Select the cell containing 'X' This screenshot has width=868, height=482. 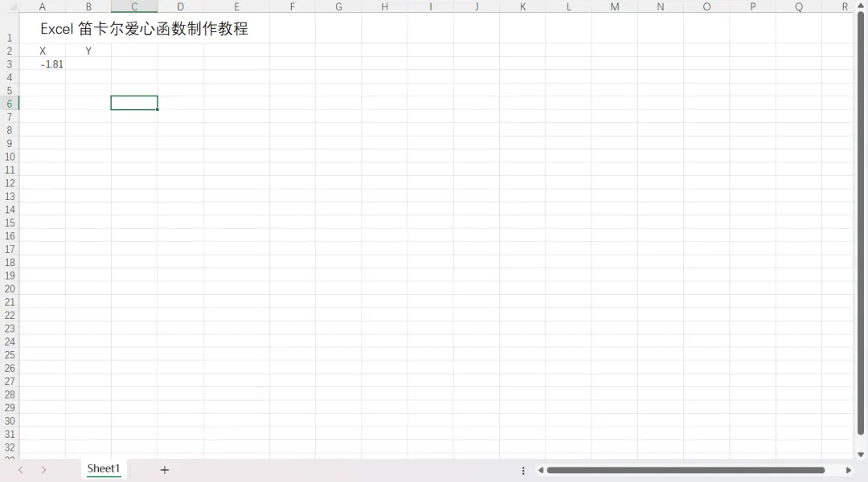click(x=42, y=51)
